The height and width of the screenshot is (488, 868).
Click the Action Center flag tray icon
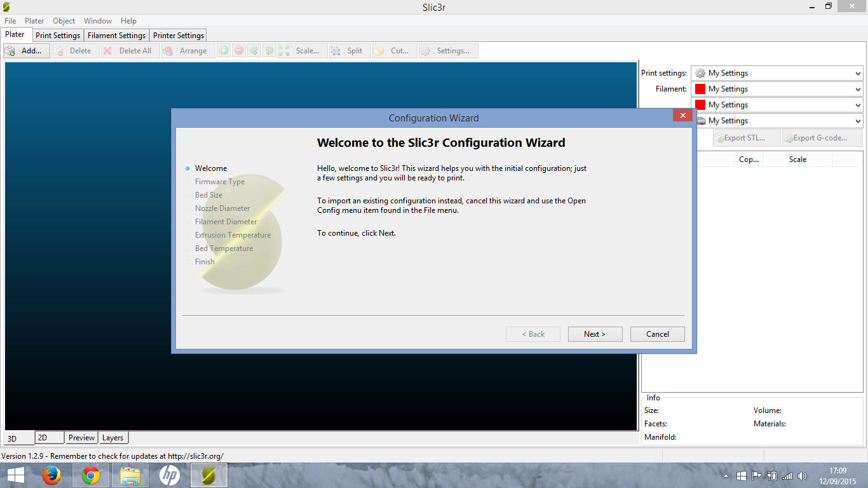(757, 475)
